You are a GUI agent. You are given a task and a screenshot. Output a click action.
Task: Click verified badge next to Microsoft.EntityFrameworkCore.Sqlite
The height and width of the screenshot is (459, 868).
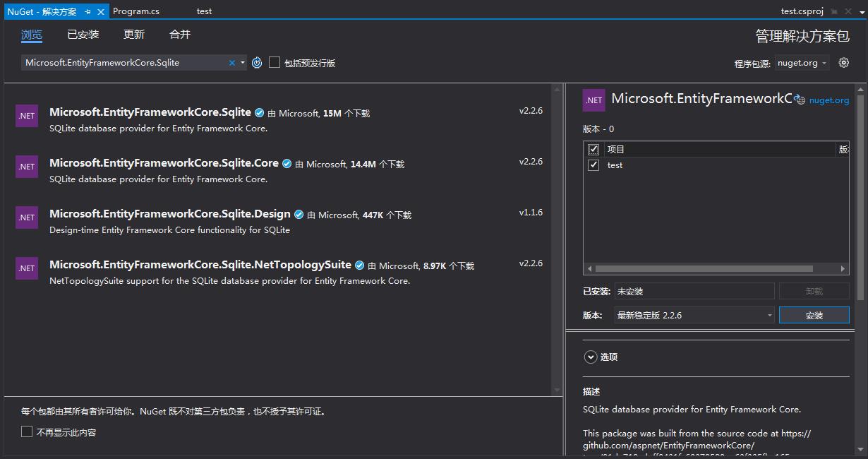coord(259,113)
